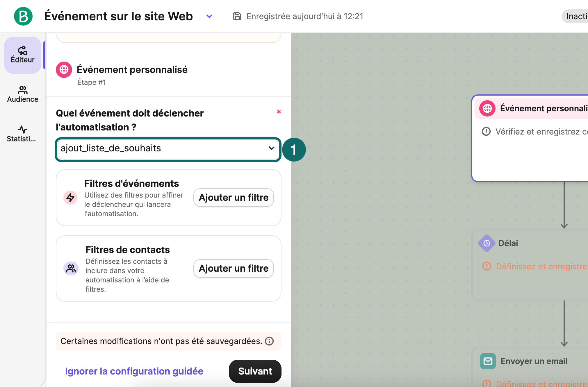
Task: Add a filter under Filtres d'événements
Action: point(234,198)
